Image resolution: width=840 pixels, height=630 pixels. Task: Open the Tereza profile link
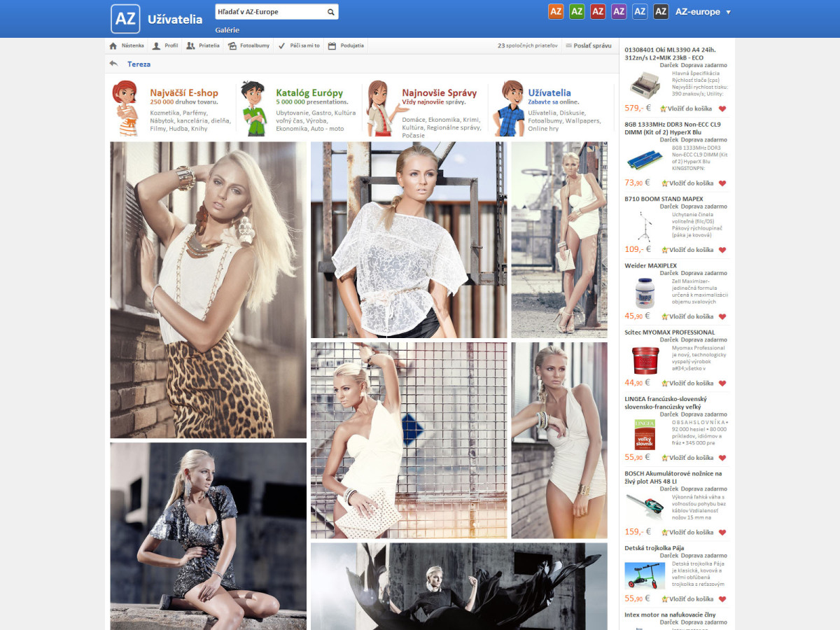click(139, 64)
